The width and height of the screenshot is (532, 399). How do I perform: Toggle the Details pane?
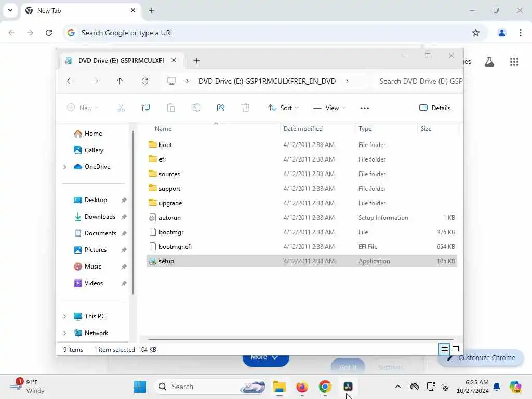pos(435,108)
